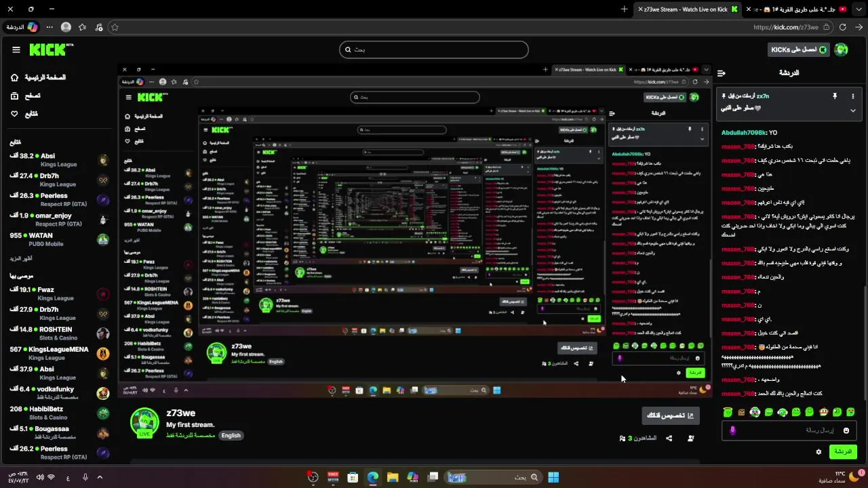The image size is (868, 488).
Task: Open the moderators people icon near share
Action: click(691, 439)
